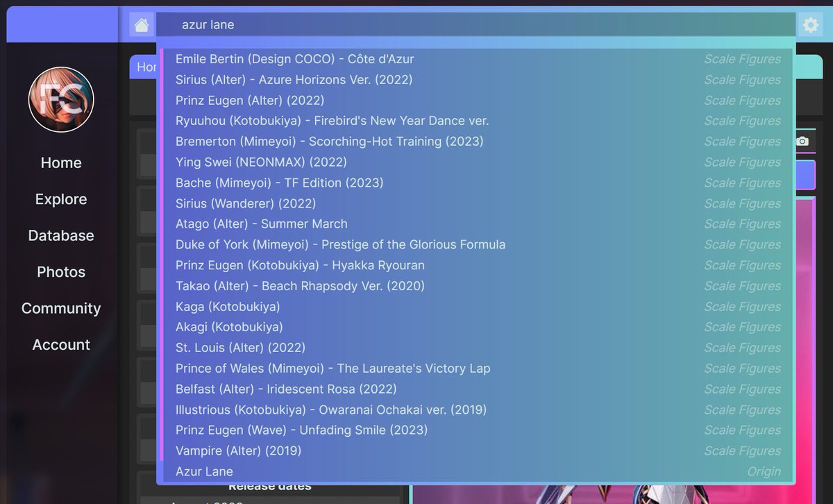Open Illustrious (Kotobukiya) - Owaranai Ochakai ver.
833x504 pixels.
pos(478,410)
